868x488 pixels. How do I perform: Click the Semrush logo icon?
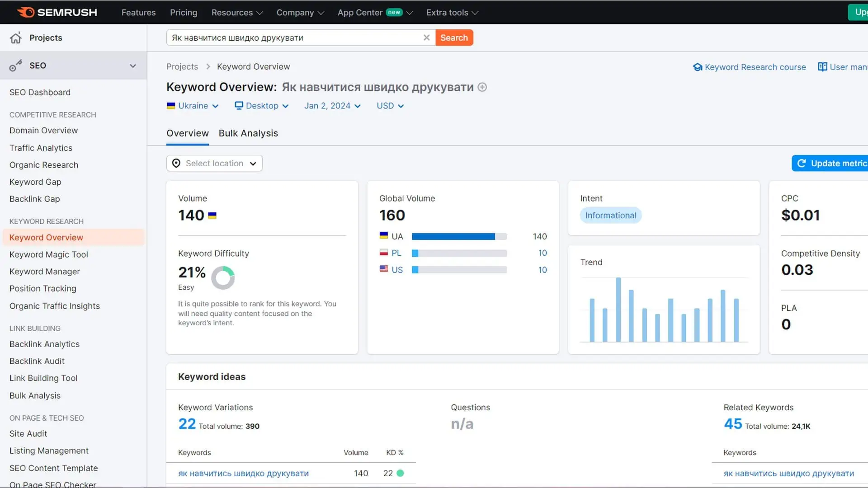pos(26,12)
